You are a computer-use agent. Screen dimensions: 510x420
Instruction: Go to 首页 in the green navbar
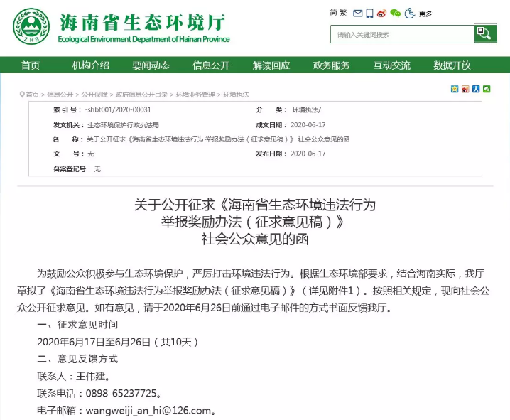point(31,65)
